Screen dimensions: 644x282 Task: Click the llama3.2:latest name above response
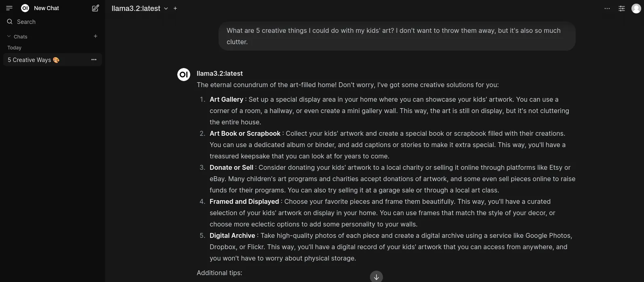220,74
